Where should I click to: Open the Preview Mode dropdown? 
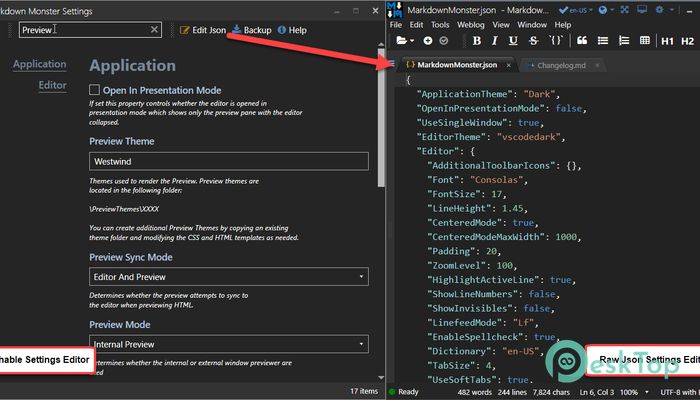[229, 344]
